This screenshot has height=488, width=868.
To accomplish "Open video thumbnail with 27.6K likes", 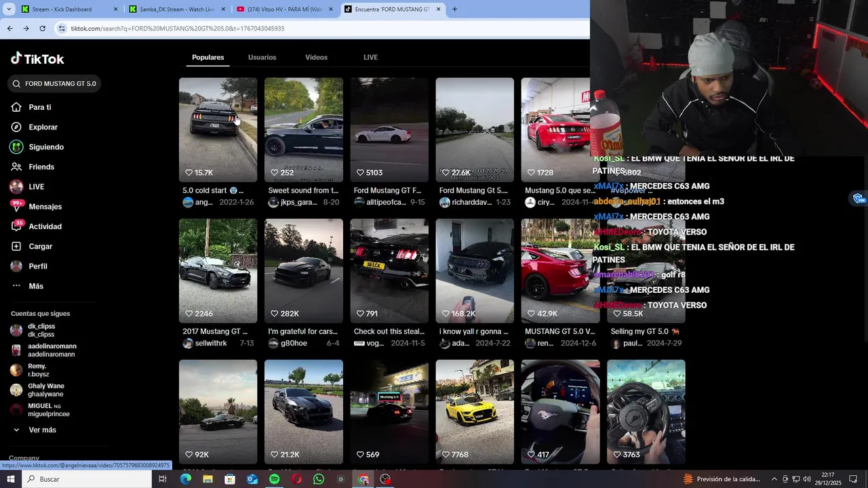I will (475, 129).
